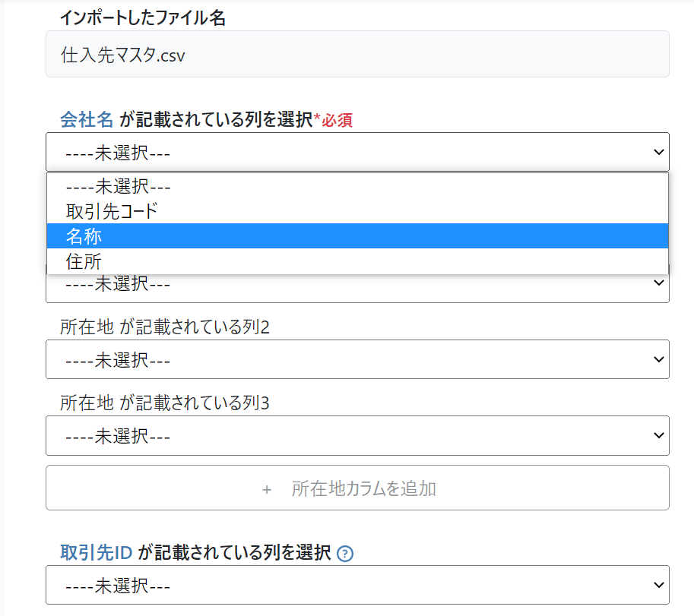This screenshot has width=694, height=616.
Task: Pick 住所 in the dropdown list
Action: pyautogui.click(x=84, y=261)
